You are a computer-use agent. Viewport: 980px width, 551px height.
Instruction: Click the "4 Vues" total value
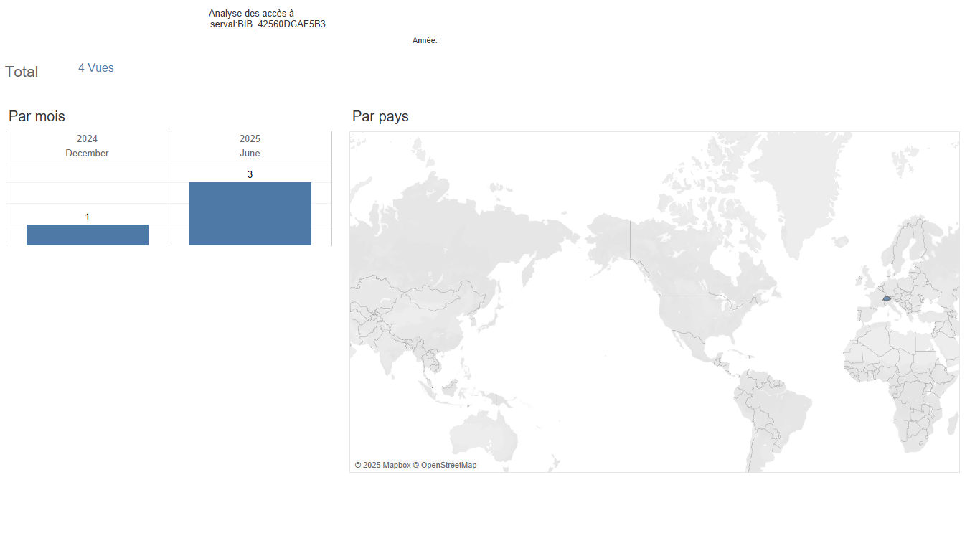96,68
